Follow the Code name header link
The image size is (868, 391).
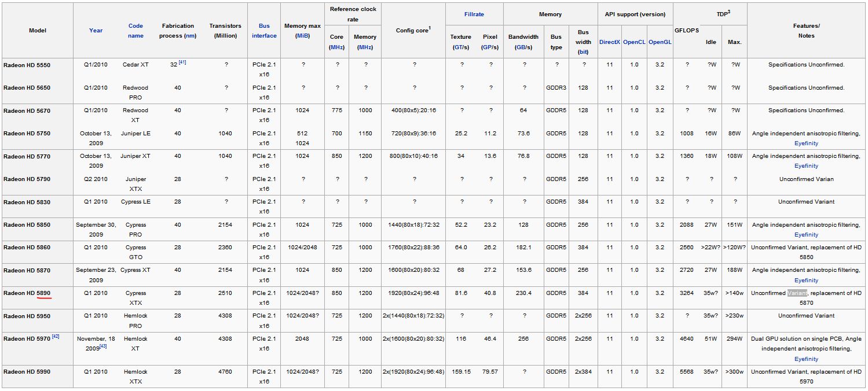[135, 31]
